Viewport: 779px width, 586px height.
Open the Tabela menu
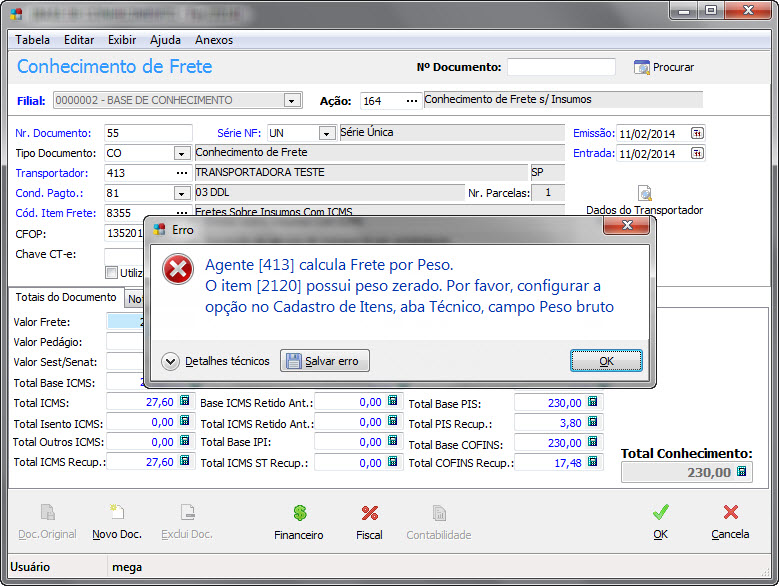click(32, 40)
